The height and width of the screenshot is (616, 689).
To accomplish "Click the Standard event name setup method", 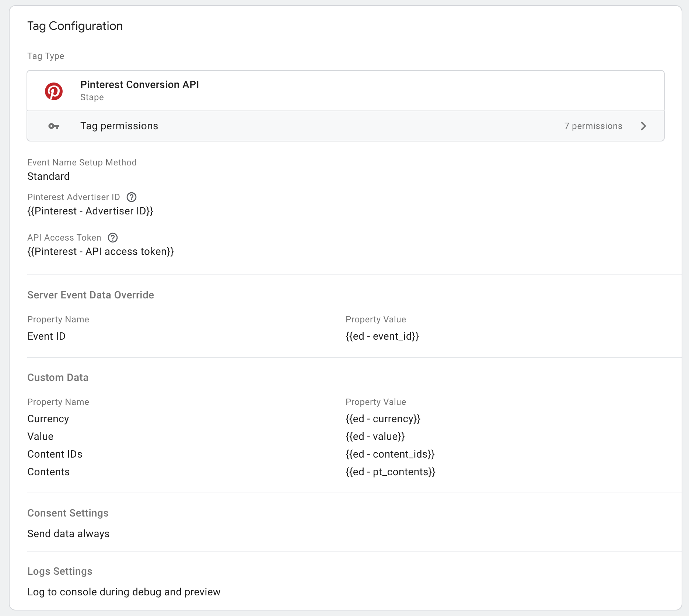I will [x=49, y=176].
